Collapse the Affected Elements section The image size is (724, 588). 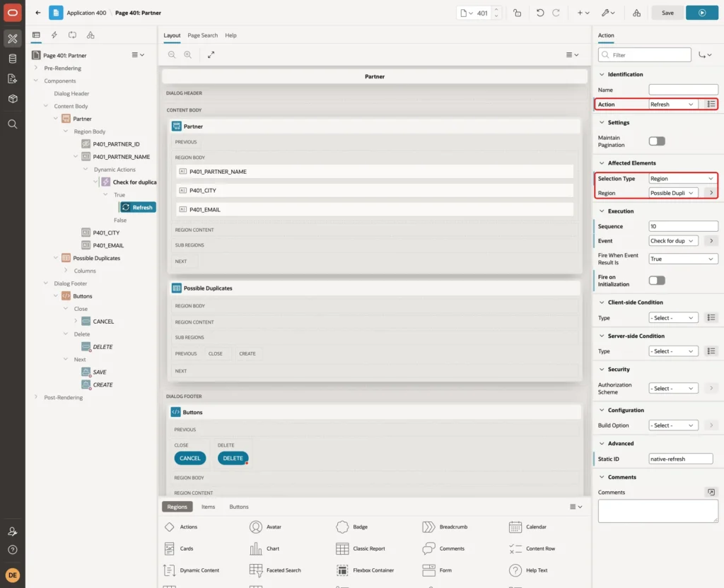602,163
